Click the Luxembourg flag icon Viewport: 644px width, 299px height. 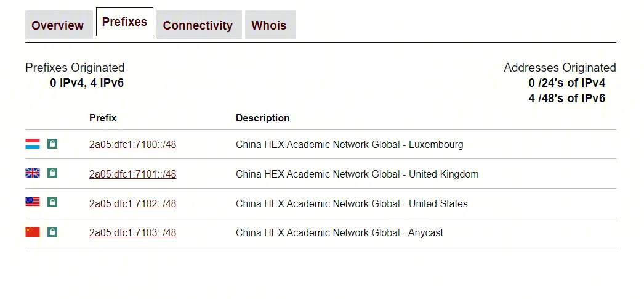coord(33,144)
